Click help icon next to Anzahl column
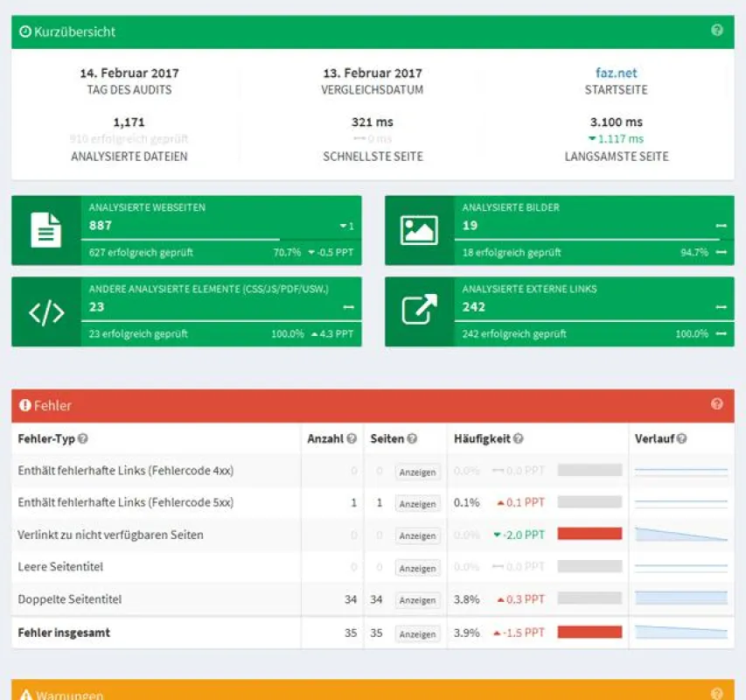This screenshot has height=700, width=746. tap(352, 438)
